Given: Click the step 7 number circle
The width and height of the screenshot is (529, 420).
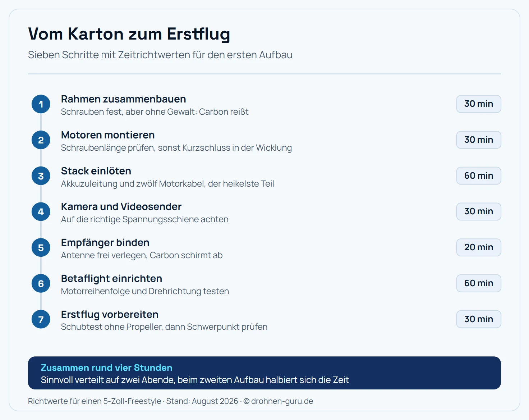Looking at the screenshot, I should click(x=41, y=319).
